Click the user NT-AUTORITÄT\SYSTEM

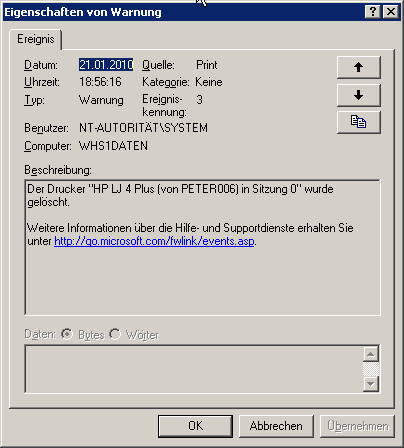coord(143,128)
